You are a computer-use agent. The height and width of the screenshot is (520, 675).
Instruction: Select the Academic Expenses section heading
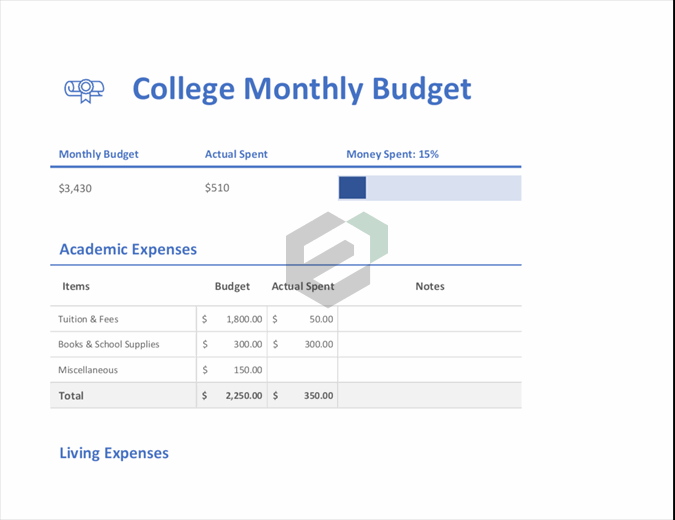click(128, 249)
